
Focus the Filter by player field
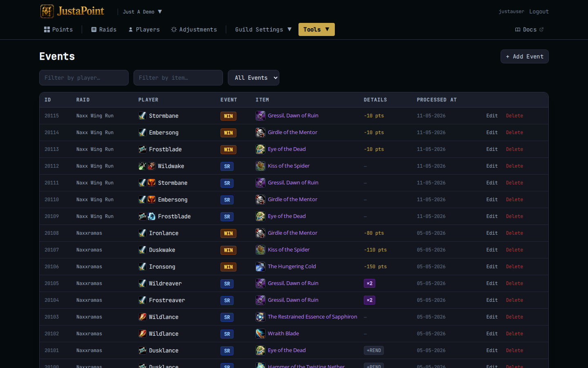[84, 78]
